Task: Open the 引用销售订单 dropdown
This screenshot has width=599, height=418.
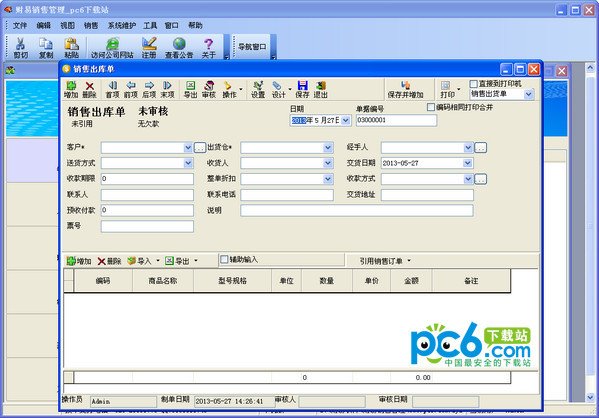Action: point(409,261)
